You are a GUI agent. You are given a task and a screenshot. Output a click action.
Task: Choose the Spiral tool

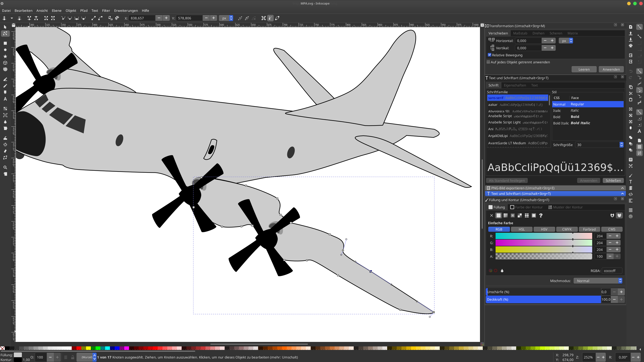5,69
